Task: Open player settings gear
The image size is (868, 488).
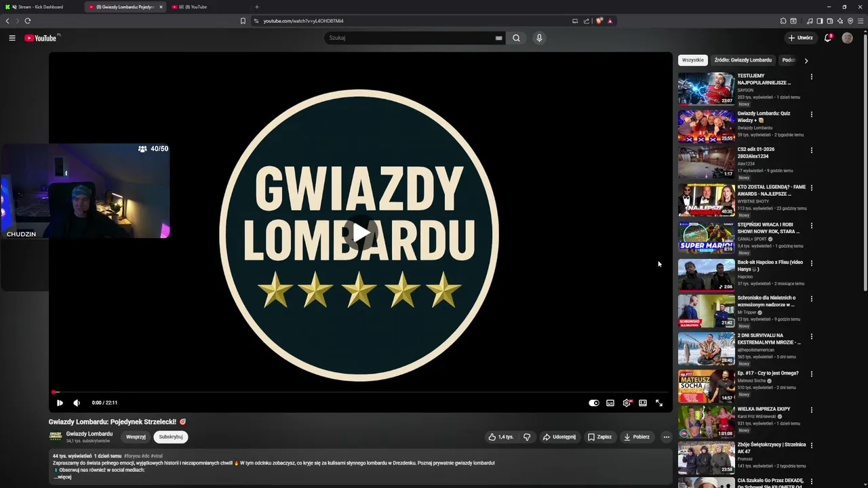Action: tap(627, 403)
